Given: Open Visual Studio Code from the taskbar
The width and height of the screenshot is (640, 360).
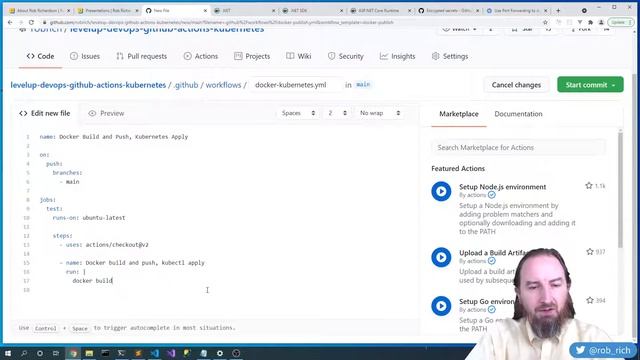Looking at the screenshot, I should tap(155, 353).
